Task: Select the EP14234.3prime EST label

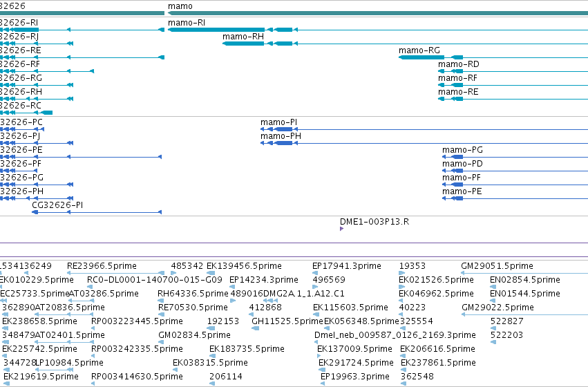Action: (264, 280)
